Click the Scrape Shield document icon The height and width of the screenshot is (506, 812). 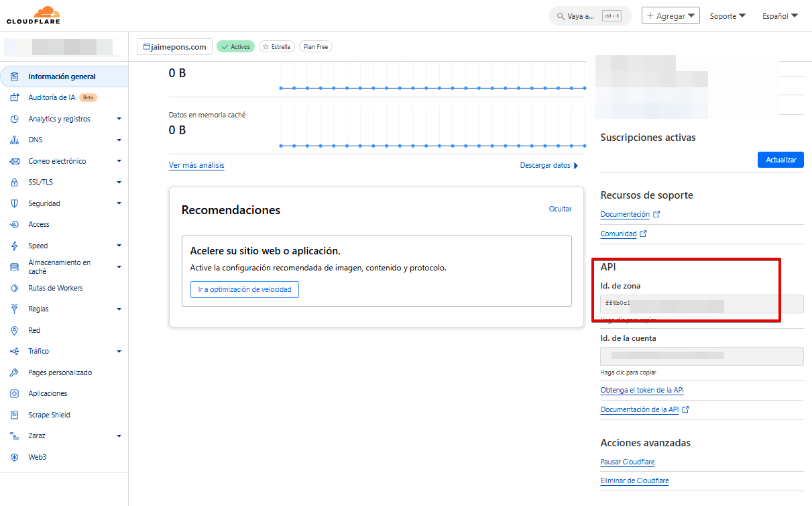pyautogui.click(x=15, y=415)
